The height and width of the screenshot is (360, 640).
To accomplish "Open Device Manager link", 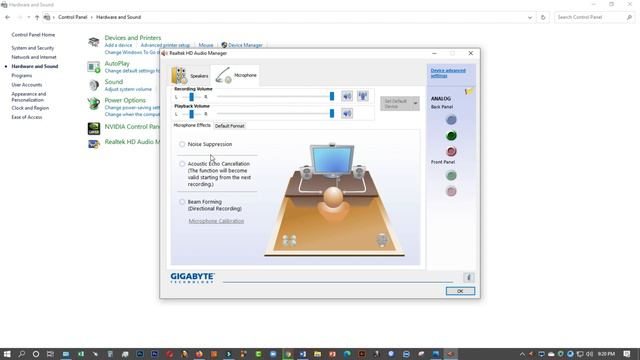I will coord(245,45).
